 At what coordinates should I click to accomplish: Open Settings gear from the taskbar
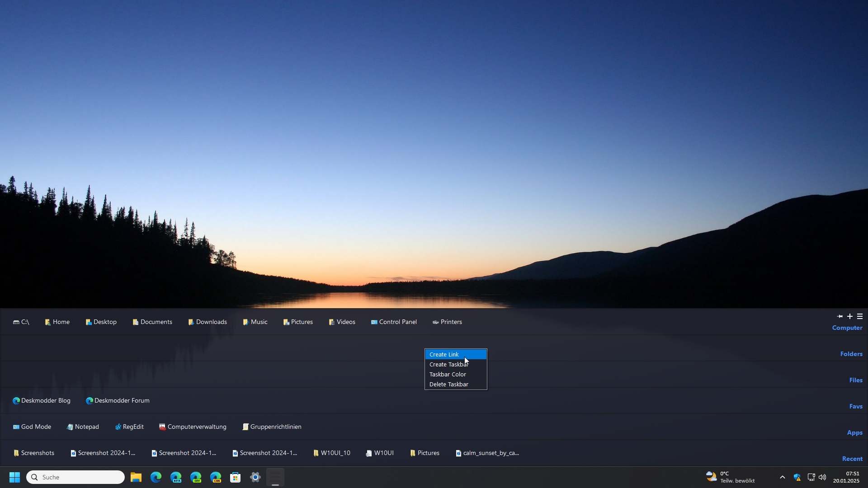point(255,478)
